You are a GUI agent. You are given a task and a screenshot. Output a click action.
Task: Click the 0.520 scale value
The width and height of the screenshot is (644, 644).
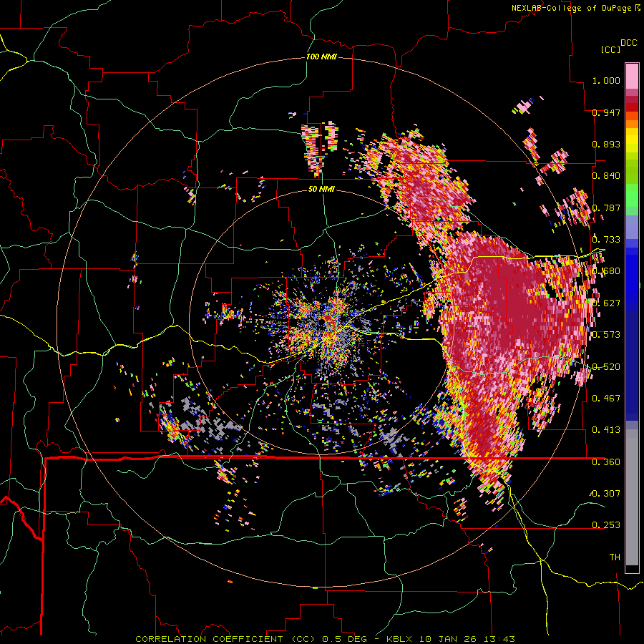606,366
